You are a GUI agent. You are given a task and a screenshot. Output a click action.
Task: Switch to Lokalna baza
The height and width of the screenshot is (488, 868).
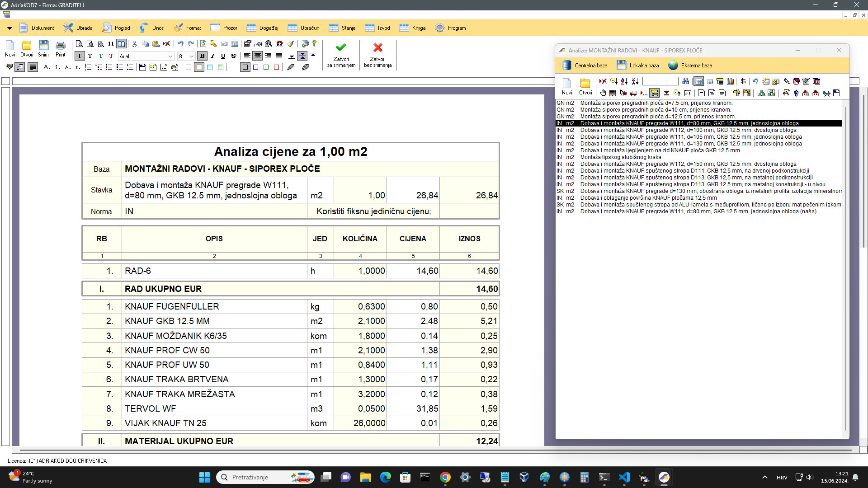click(x=638, y=66)
